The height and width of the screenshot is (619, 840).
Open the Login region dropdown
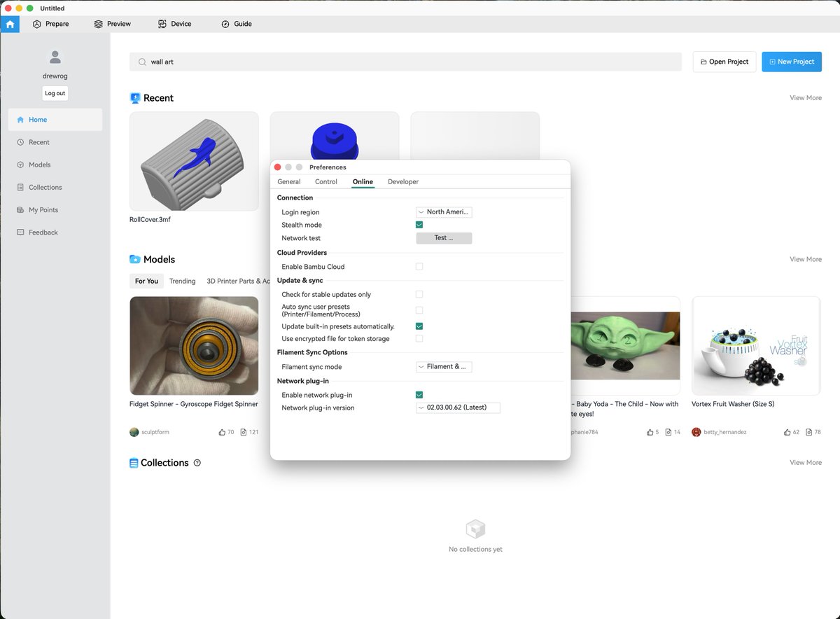[444, 211]
